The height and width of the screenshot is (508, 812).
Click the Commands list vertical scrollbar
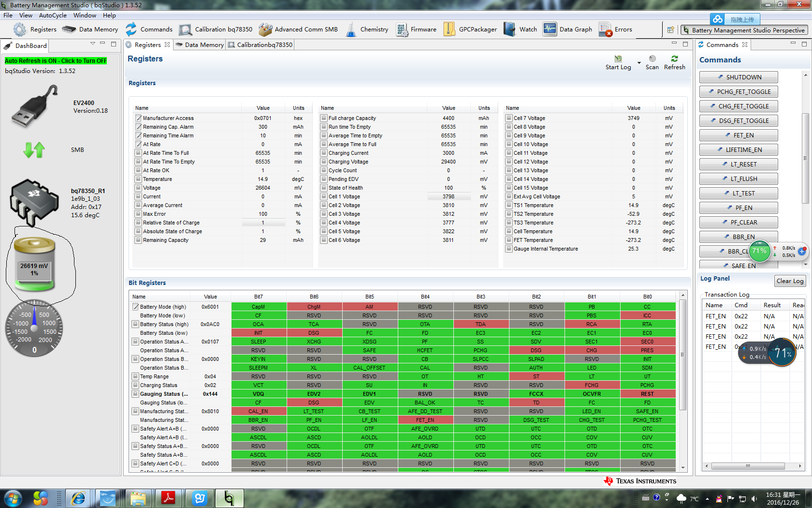point(805,158)
